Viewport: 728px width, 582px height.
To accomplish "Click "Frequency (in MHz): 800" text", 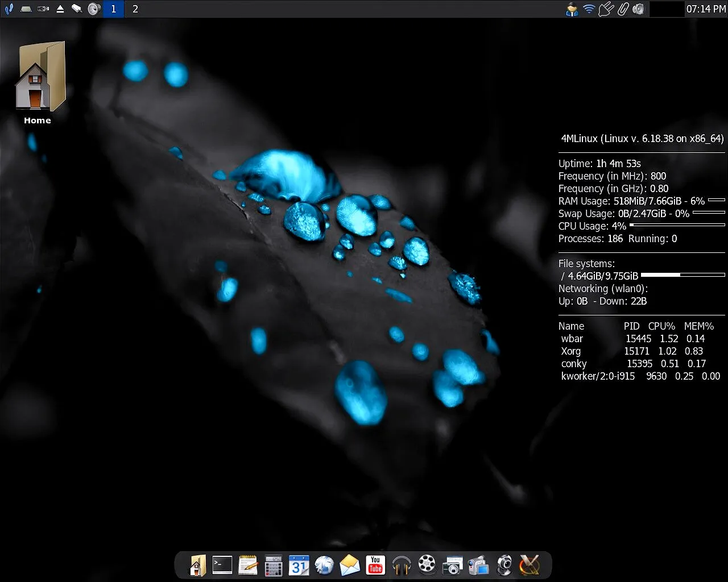I will click(612, 176).
